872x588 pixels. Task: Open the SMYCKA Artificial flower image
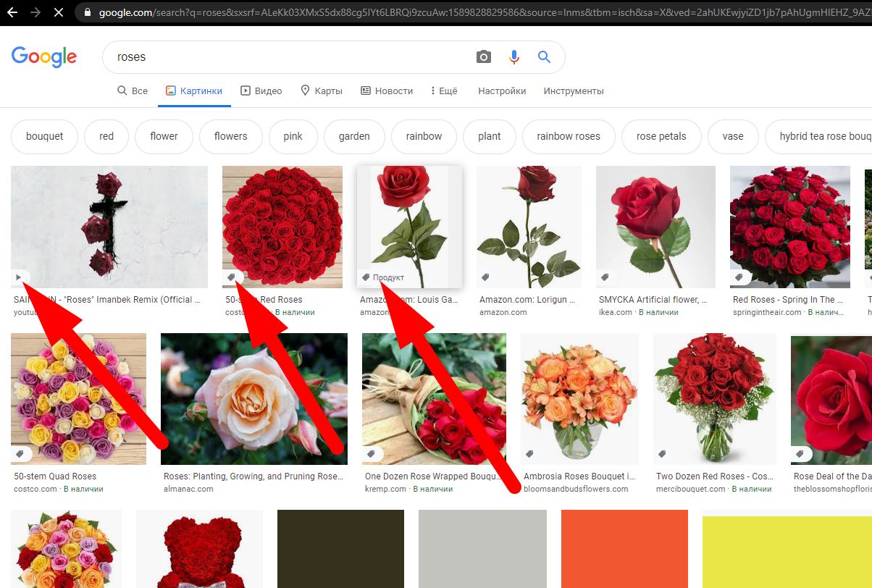655,227
